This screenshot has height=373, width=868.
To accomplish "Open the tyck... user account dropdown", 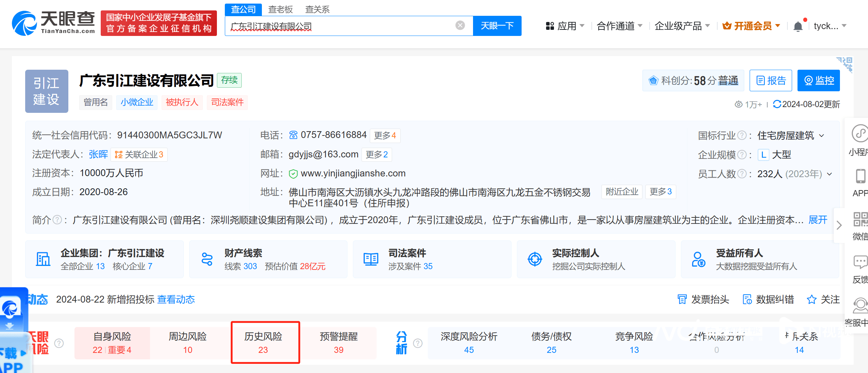I will 830,26.
